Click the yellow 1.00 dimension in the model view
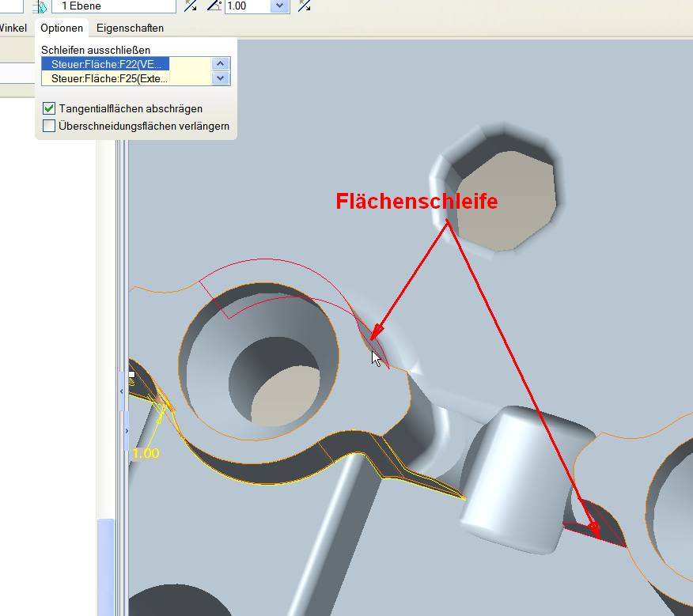Screen dimensions: 693x616 point(146,453)
